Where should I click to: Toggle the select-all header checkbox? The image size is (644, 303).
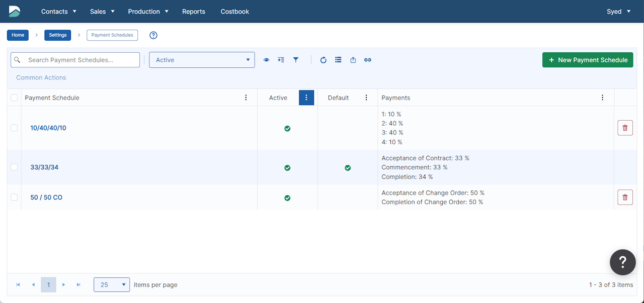[x=14, y=98]
